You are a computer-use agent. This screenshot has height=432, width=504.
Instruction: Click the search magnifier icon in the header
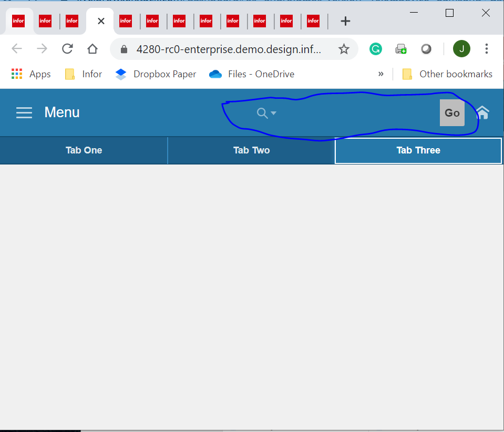(x=262, y=113)
